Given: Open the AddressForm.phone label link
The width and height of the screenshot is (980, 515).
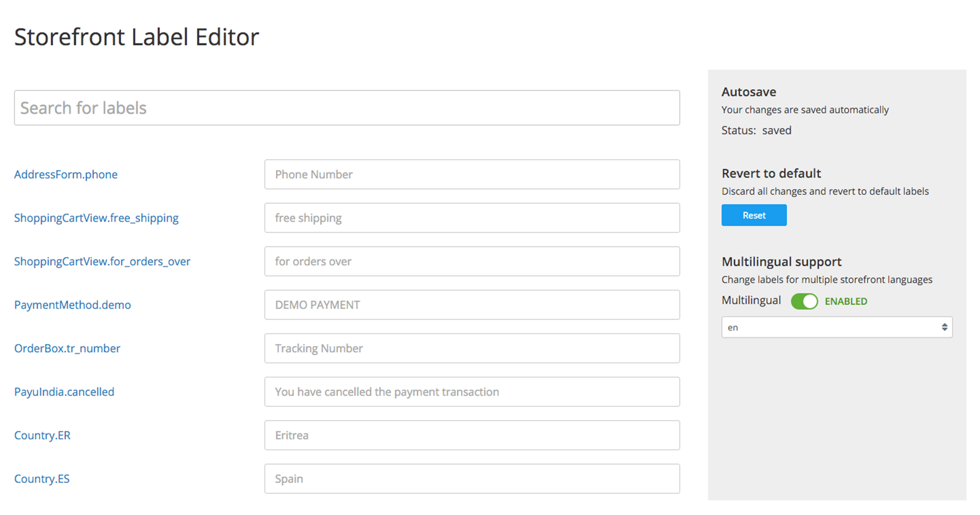Looking at the screenshot, I should 66,174.
